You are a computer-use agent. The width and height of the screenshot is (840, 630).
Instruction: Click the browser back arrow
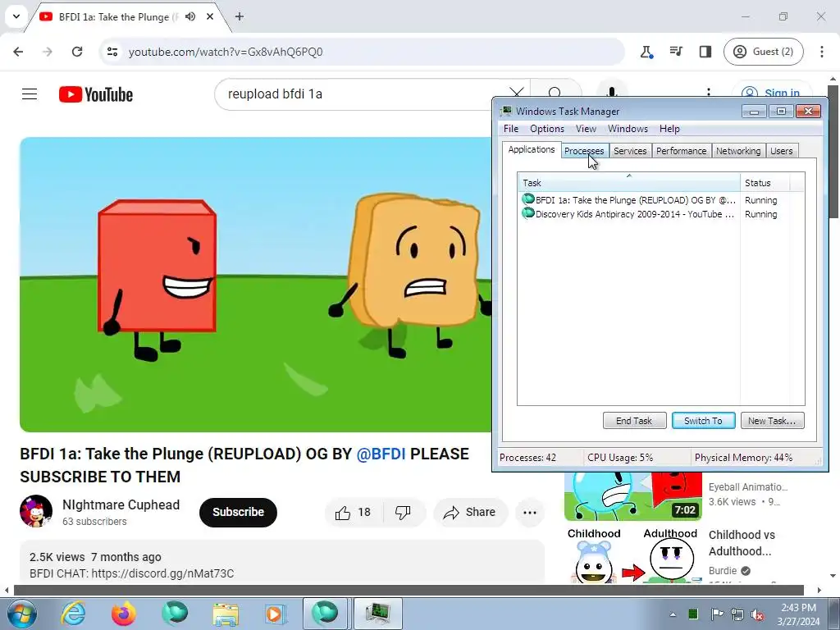[18, 52]
